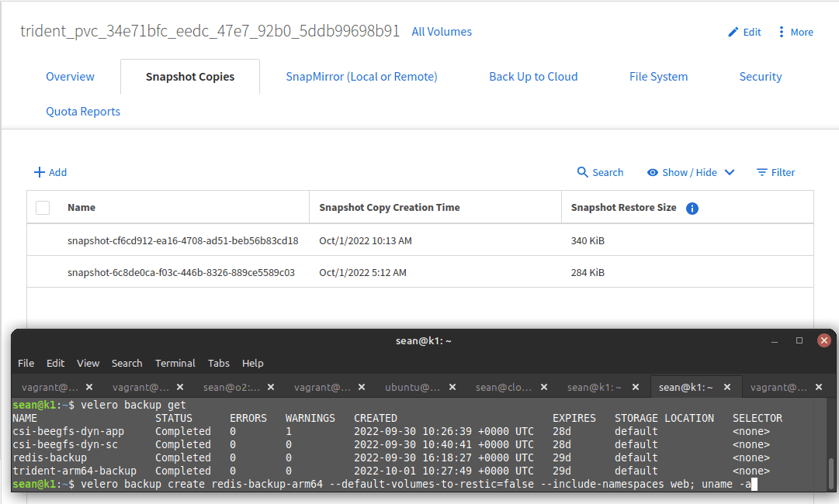Click the More button label
The width and height of the screenshot is (839, 504).
pyautogui.click(x=802, y=32)
